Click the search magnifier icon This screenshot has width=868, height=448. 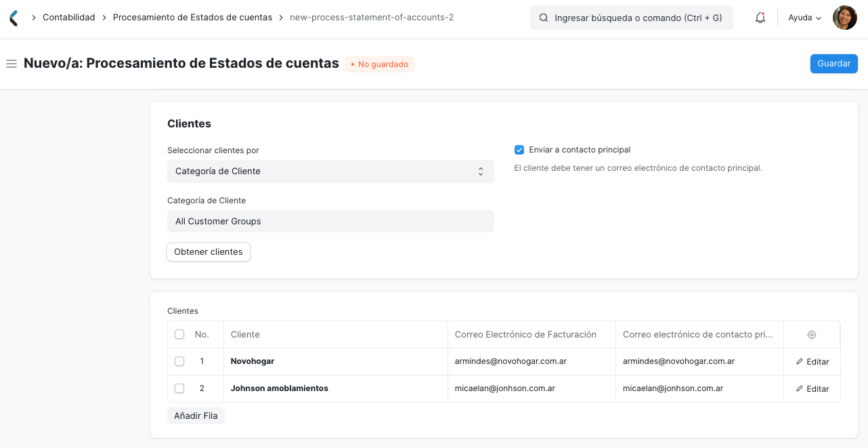[x=543, y=17]
